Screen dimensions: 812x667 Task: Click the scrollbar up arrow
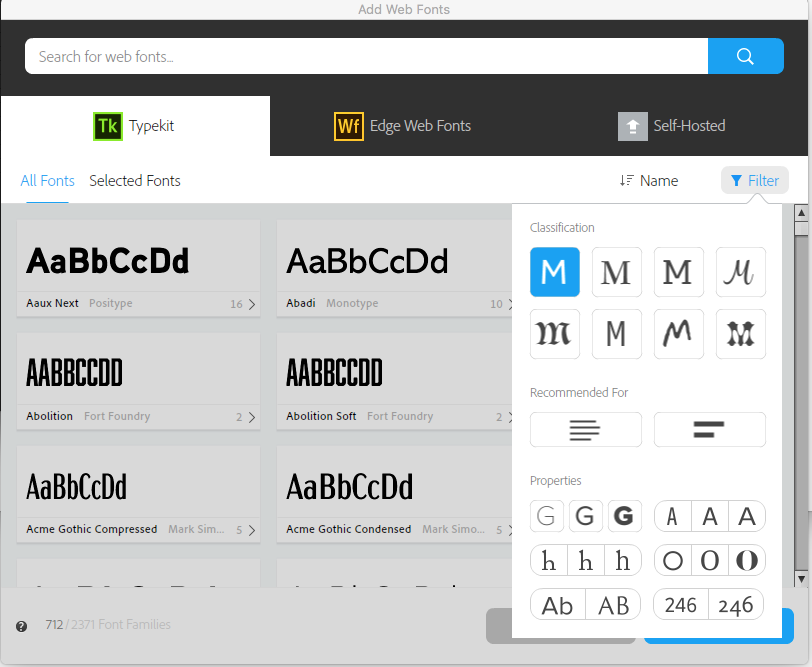tap(801, 212)
